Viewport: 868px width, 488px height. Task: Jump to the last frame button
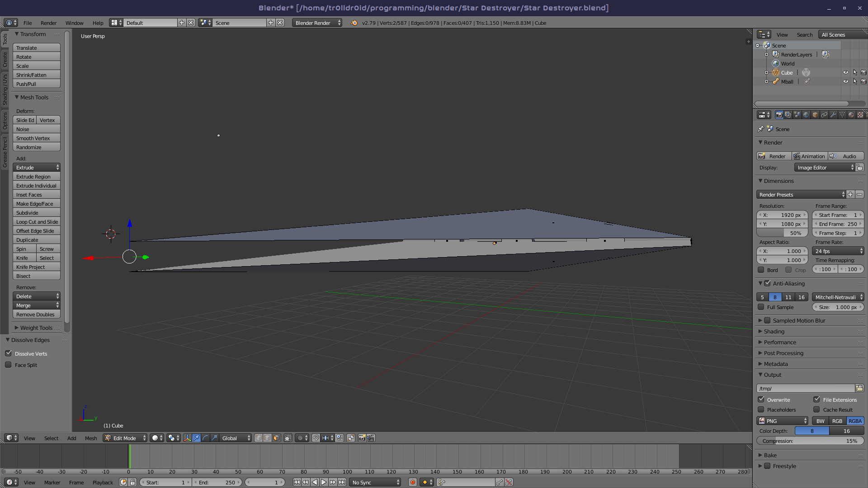point(342,482)
